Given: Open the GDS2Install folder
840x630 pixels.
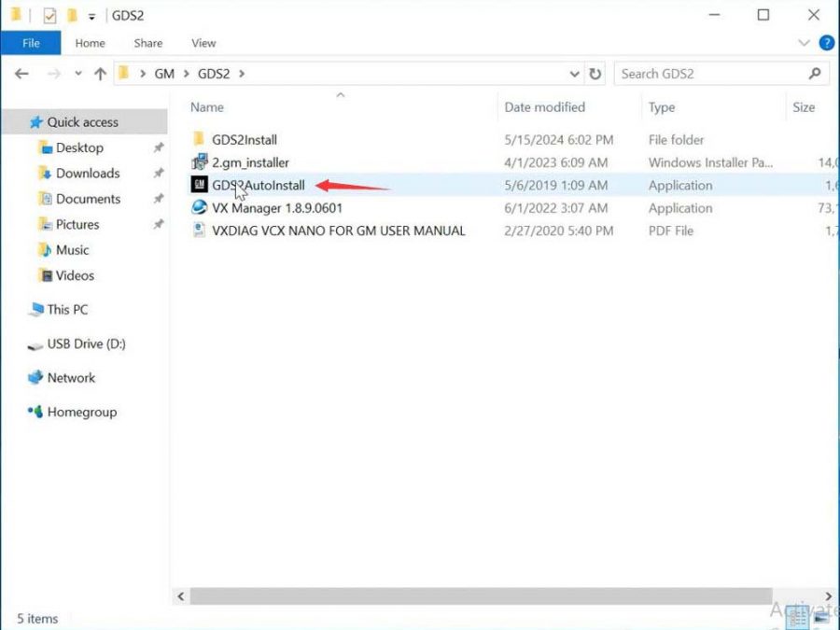Looking at the screenshot, I should (x=244, y=139).
